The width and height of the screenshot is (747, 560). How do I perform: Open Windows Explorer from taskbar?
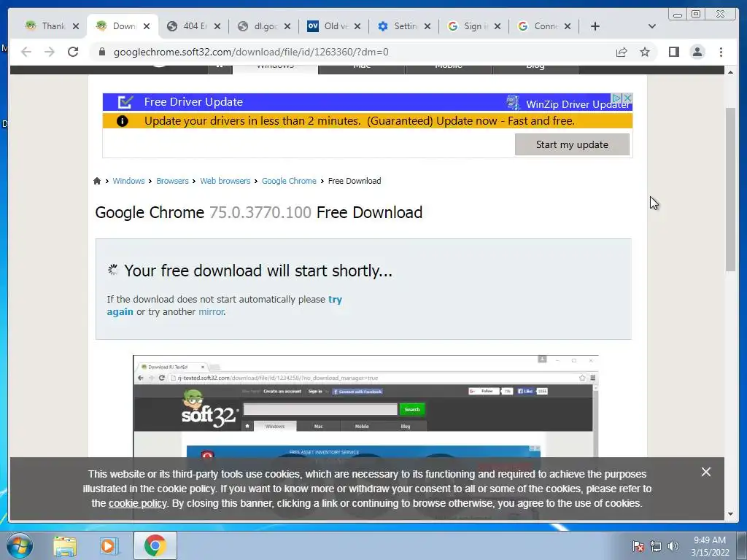[x=65, y=545]
